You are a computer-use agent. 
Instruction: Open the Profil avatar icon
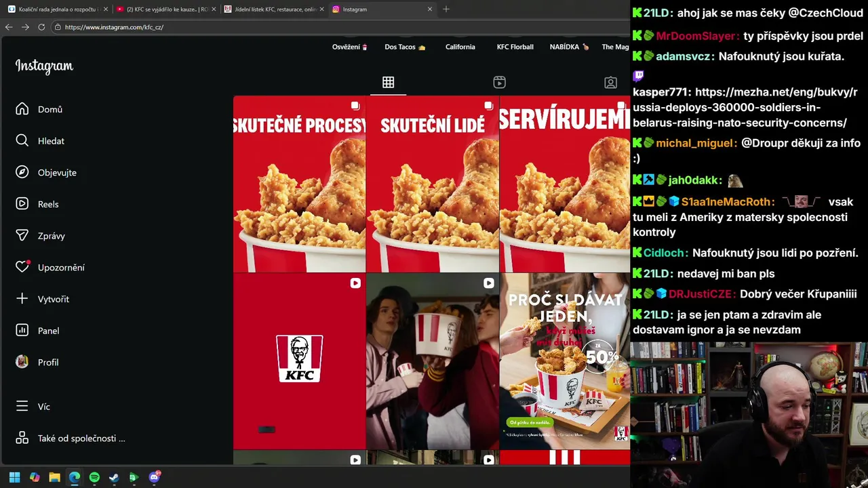[x=22, y=362]
